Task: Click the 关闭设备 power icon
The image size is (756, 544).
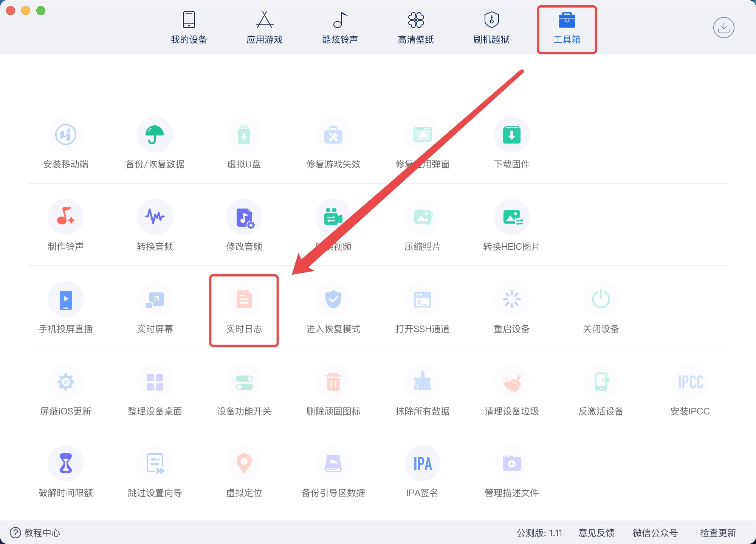Action: [601, 300]
